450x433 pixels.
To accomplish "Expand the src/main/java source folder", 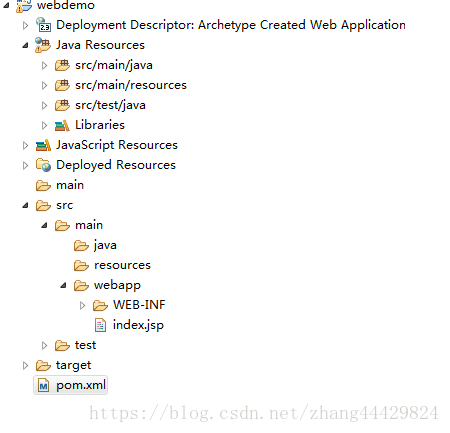I will pos(44,65).
